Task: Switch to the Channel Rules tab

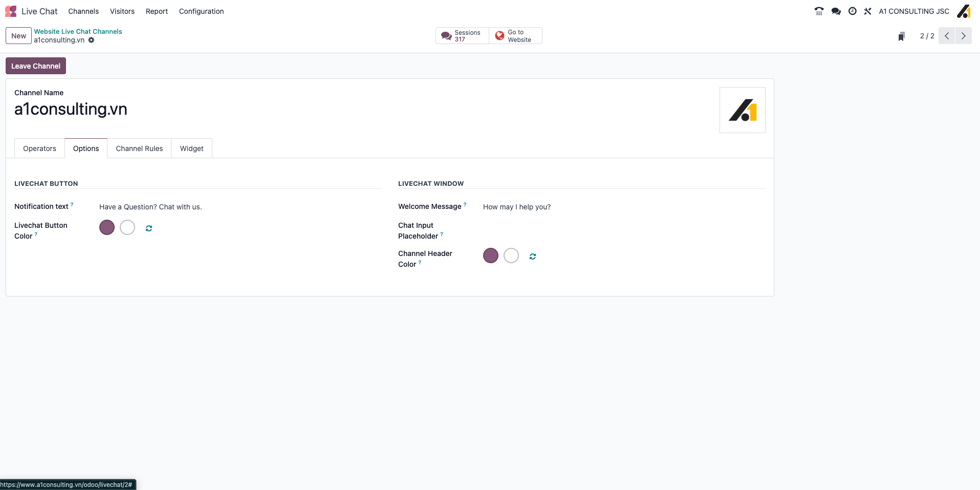Action: (139, 148)
